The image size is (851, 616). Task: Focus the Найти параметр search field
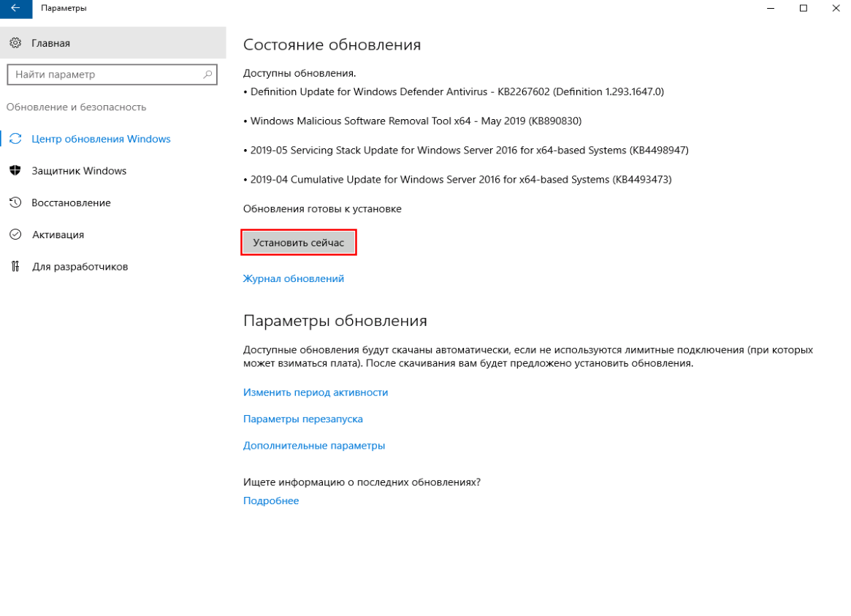click(x=102, y=75)
